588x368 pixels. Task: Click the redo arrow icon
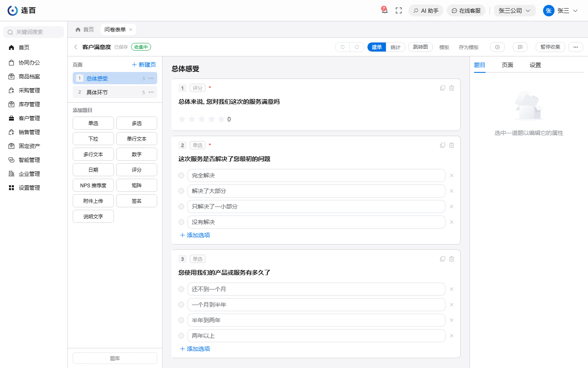click(x=357, y=47)
